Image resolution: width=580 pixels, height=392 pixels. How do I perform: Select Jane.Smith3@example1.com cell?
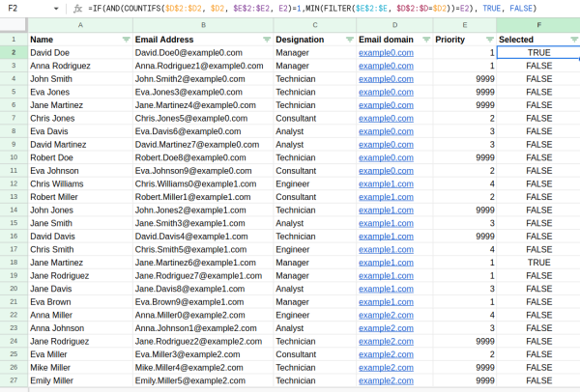(203, 223)
